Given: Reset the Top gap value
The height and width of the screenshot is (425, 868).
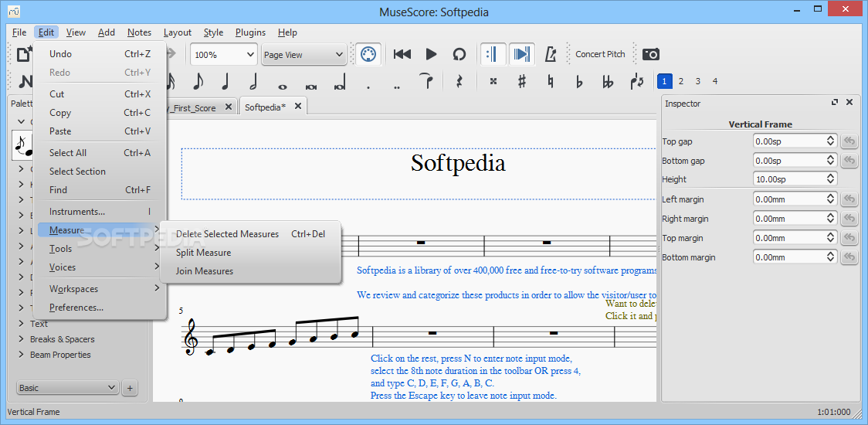Looking at the screenshot, I should click(849, 141).
